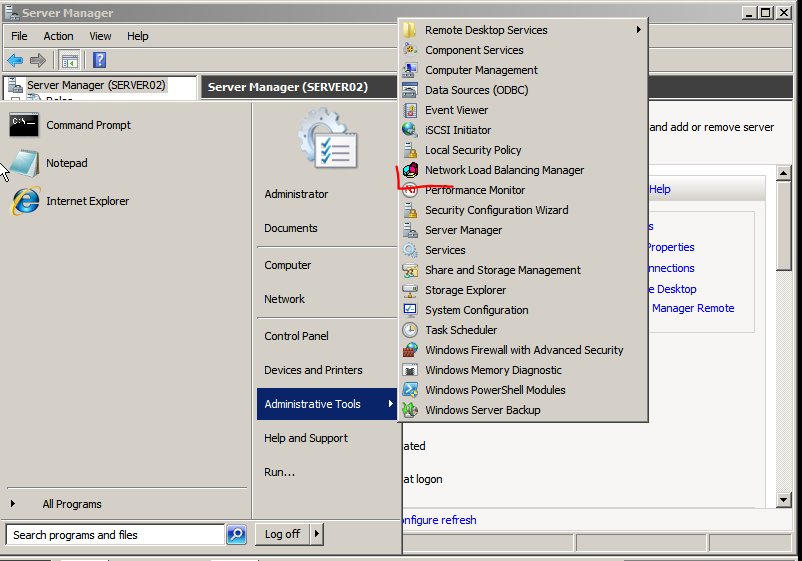The image size is (802, 561).
Task: Click the vertical scrollbar thumb
Action: tap(783, 225)
